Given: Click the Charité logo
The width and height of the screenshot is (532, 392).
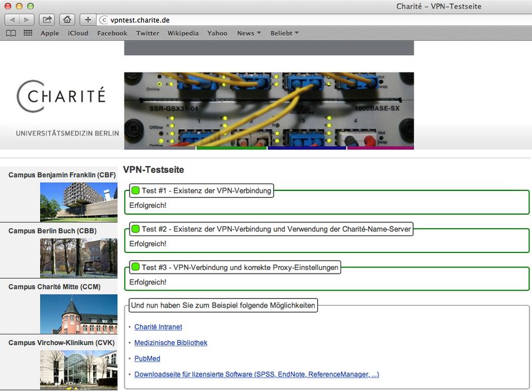Looking at the screenshot, I should point(61,96).
